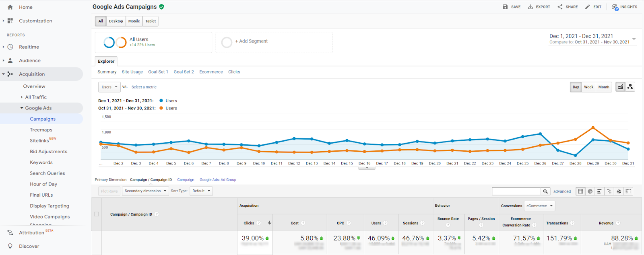This screenshot has width=644, height=255.
Task: Click help icon next to Campaign / Campaign ID
Action: (157, 214)
